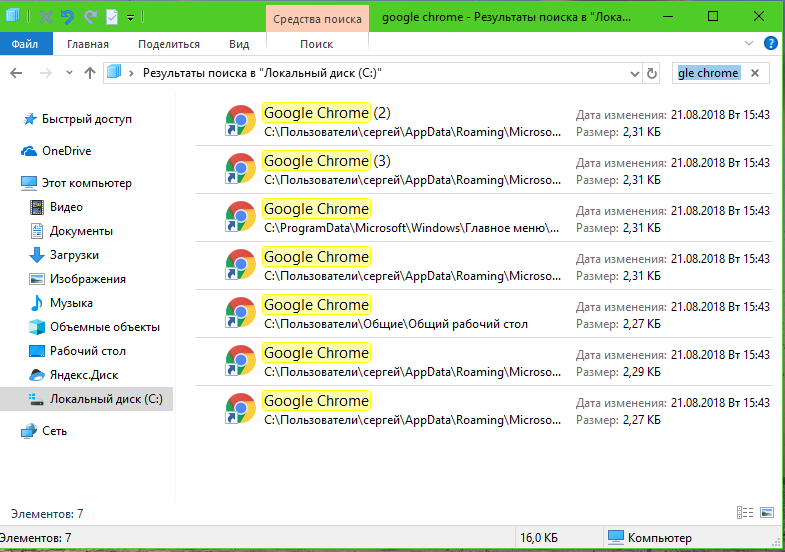Viewport: 785px width, 552px height.
Task: Click Chrome icon of the (3) result
Action: click(240, 169)
